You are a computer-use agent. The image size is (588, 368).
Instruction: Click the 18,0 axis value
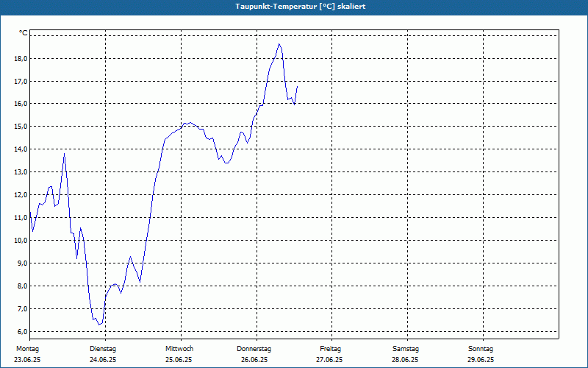tap(21, 59)
